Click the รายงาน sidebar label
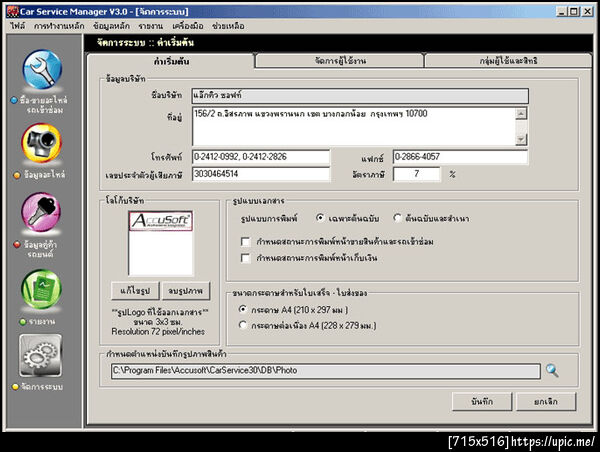Image resolution: width=600 pixels, height=452 pixels. [x=41, y=321]
